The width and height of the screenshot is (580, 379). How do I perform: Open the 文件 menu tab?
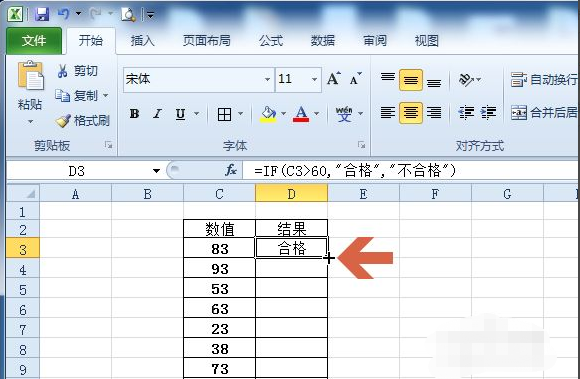pos(34,41)
